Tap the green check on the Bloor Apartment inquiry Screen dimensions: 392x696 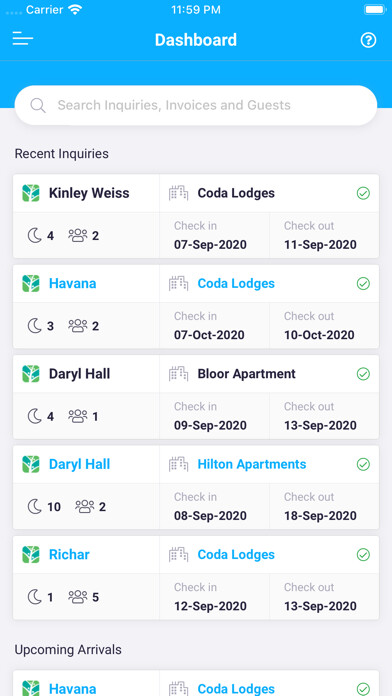(x=363, y=374)
